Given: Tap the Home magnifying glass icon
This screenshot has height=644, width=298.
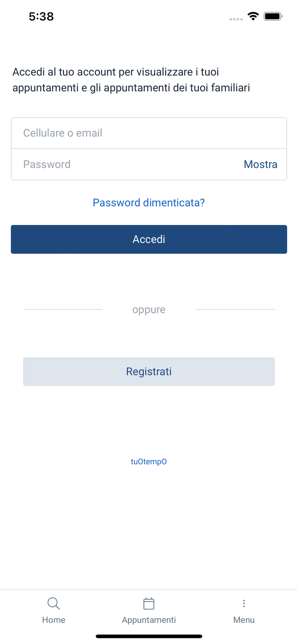Looking at the screenshot, I should (54, 603).
